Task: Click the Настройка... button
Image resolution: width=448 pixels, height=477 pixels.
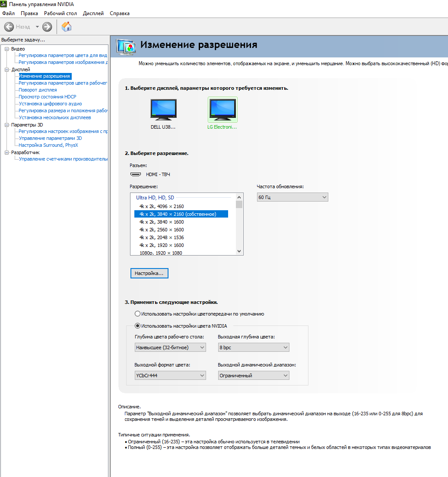Action: pos(149,273)
